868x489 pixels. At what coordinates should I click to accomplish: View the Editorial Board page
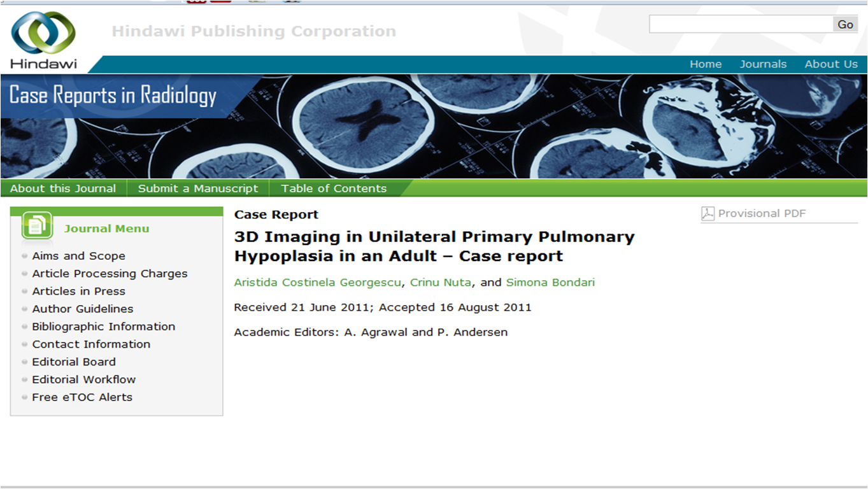[74, 362]
